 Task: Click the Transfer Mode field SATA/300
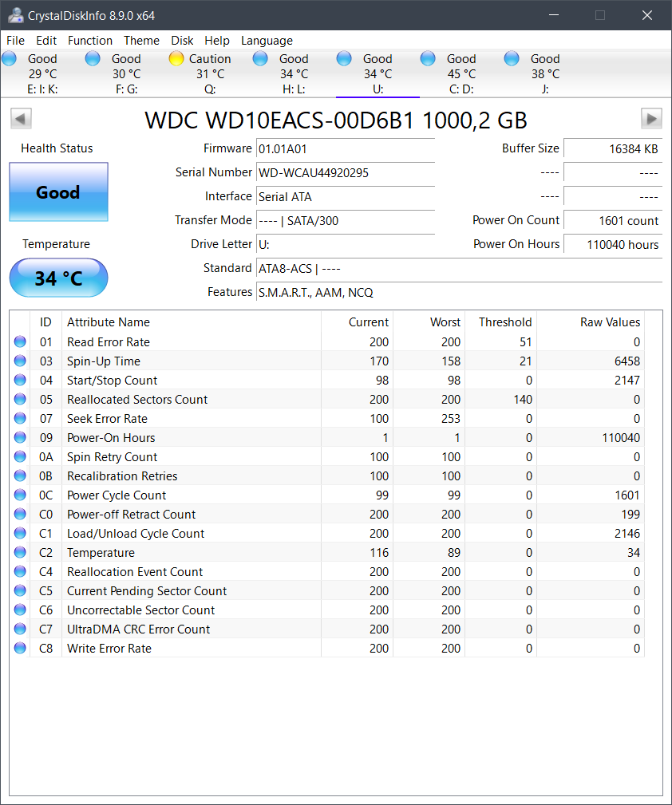tap(346, 221)
